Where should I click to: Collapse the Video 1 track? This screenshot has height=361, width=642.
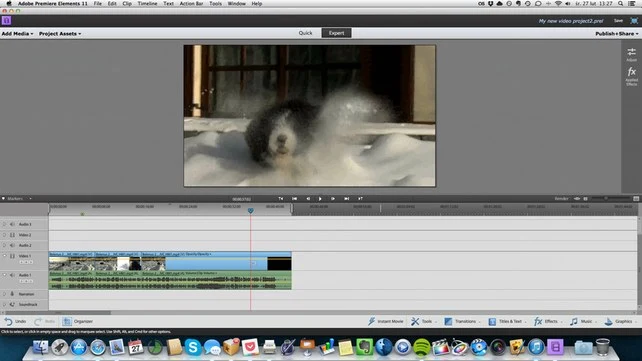(5, 256)
